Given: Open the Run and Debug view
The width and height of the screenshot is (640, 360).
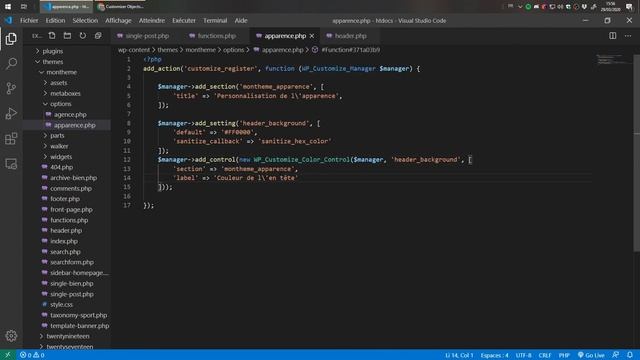Looking at the screenshot, I should (11, 113).
